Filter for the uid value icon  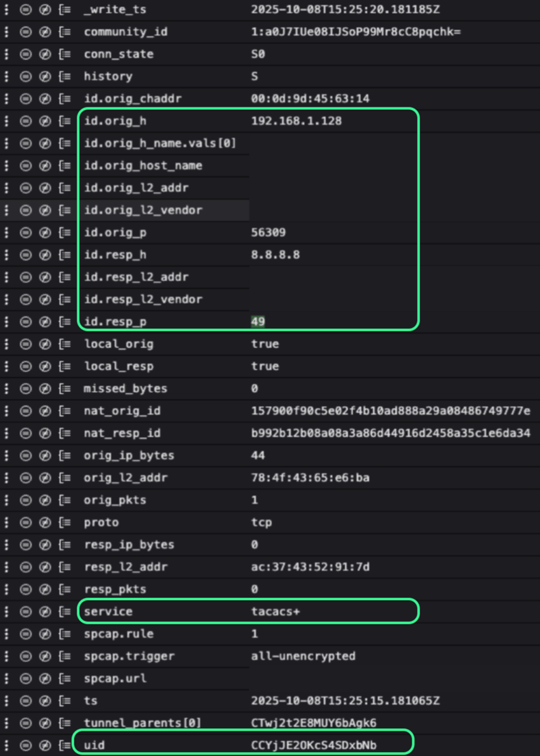pos(26,745)
